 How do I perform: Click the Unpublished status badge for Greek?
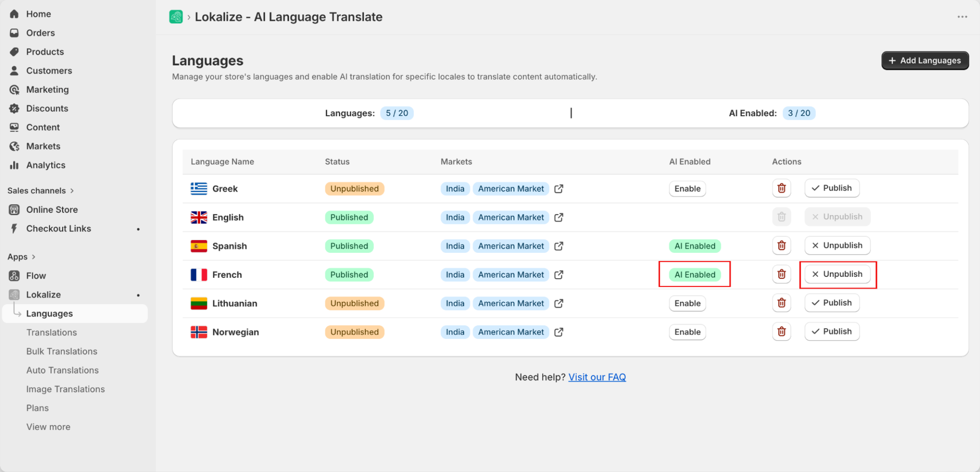point(354,189)
